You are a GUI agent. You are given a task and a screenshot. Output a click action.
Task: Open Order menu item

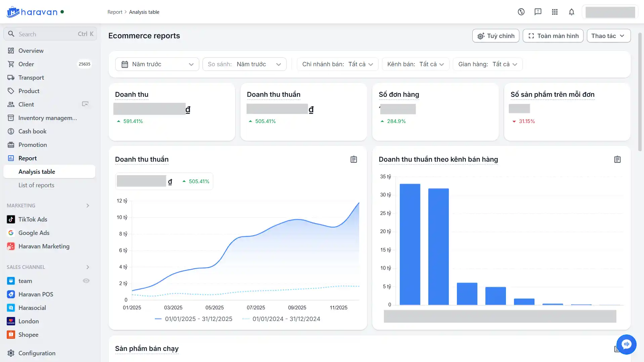[x=49, y=64]
